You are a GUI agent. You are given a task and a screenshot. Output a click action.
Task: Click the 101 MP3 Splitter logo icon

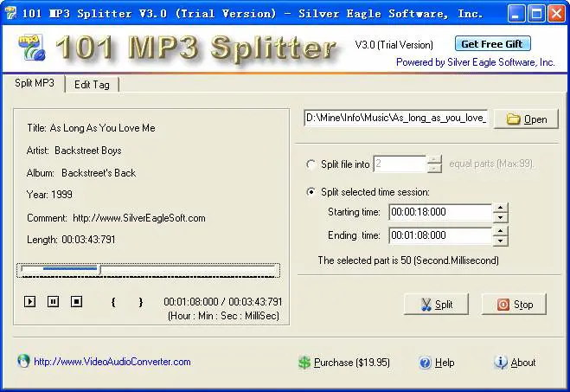click(32, 48)
